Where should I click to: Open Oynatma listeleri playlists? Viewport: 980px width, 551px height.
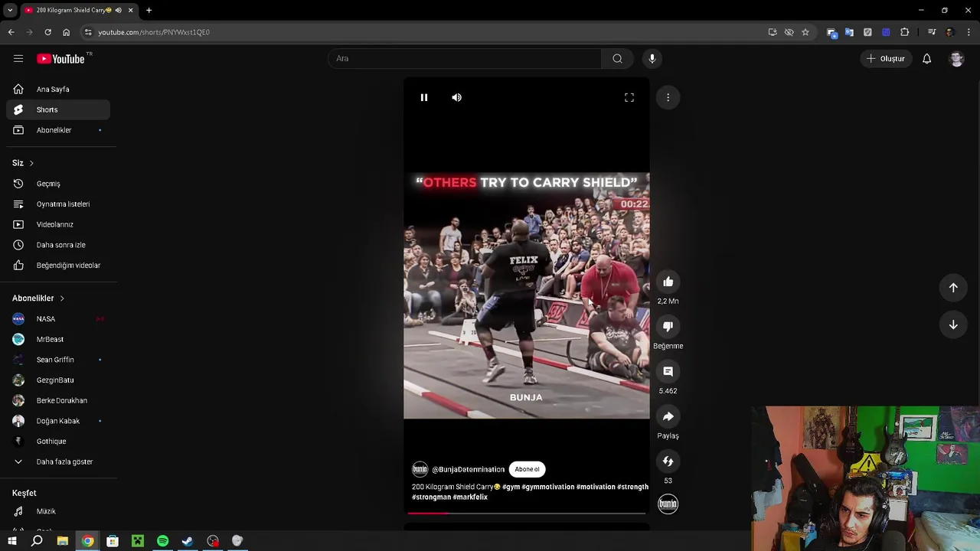pos(58,204)
